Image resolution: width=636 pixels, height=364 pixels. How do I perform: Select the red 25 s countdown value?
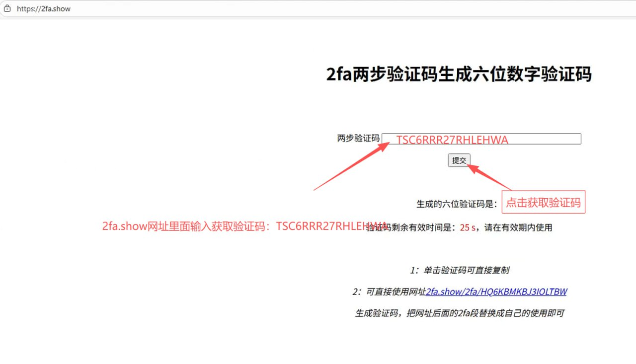(x=467, y=227)
